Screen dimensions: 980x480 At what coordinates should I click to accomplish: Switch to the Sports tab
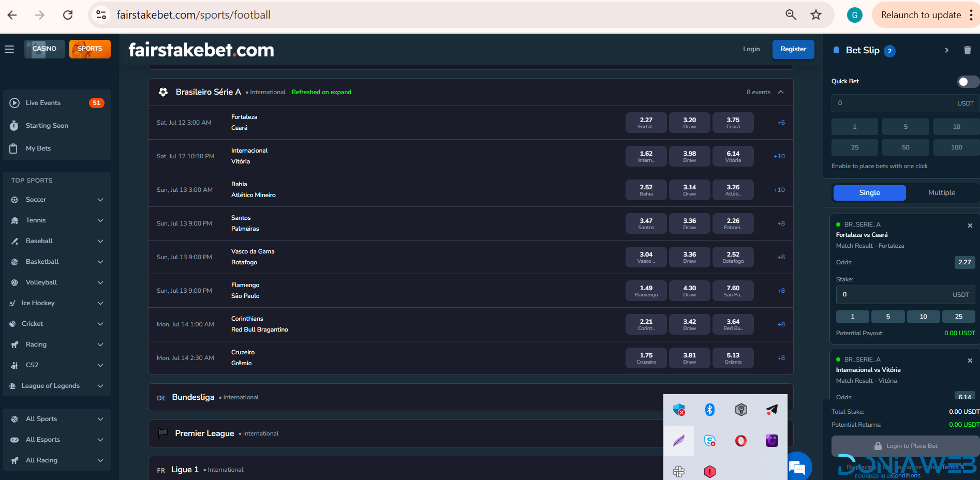tap(90, 49)
